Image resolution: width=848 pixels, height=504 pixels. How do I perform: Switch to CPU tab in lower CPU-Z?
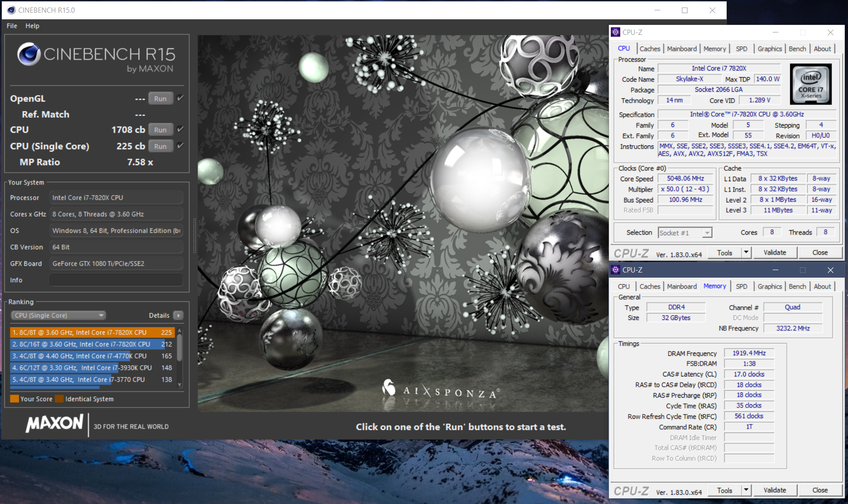(624, 286)
